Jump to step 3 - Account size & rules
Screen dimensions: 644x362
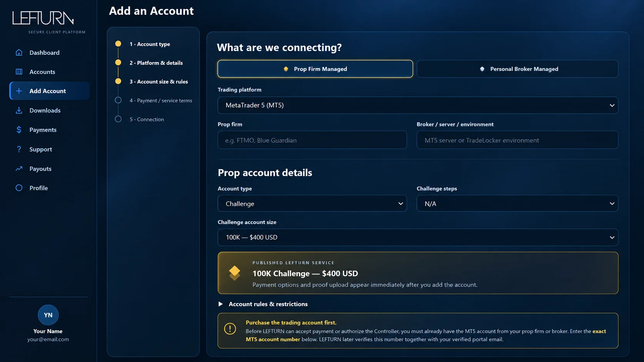coord(159,82)
